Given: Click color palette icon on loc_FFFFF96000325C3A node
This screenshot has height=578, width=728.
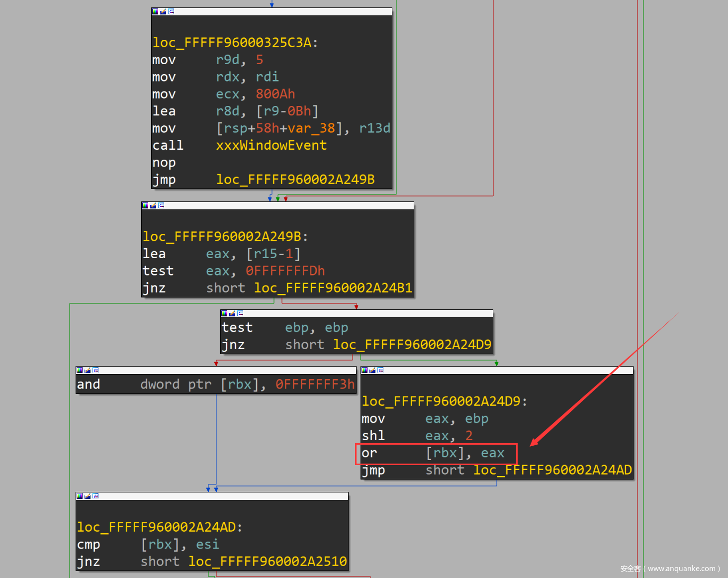Looking at the screenshot, I should click(155, 11).
